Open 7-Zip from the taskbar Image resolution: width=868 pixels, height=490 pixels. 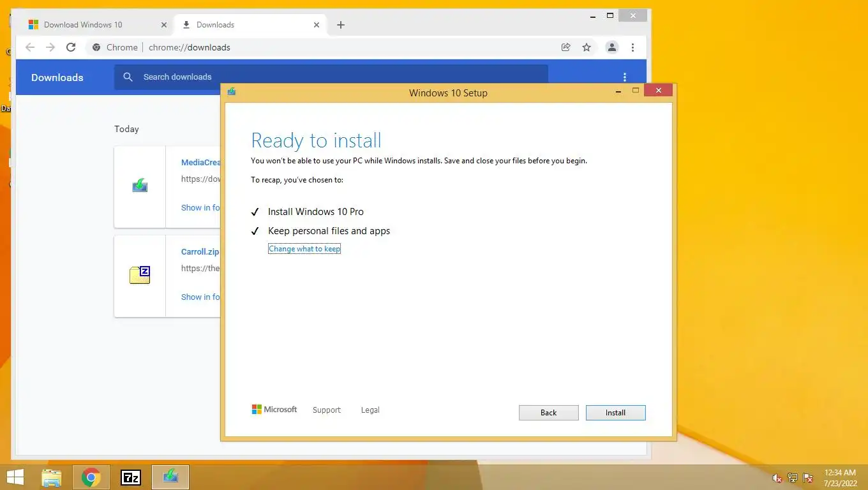(x=131, y=477)
